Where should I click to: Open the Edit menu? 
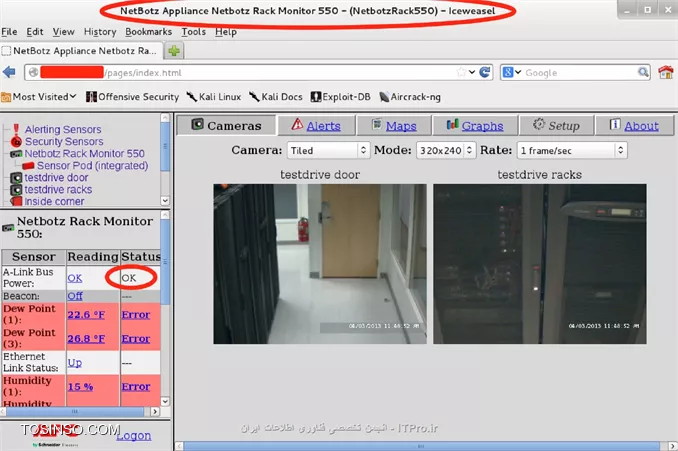pyautogui.click(x=35, y=32)
